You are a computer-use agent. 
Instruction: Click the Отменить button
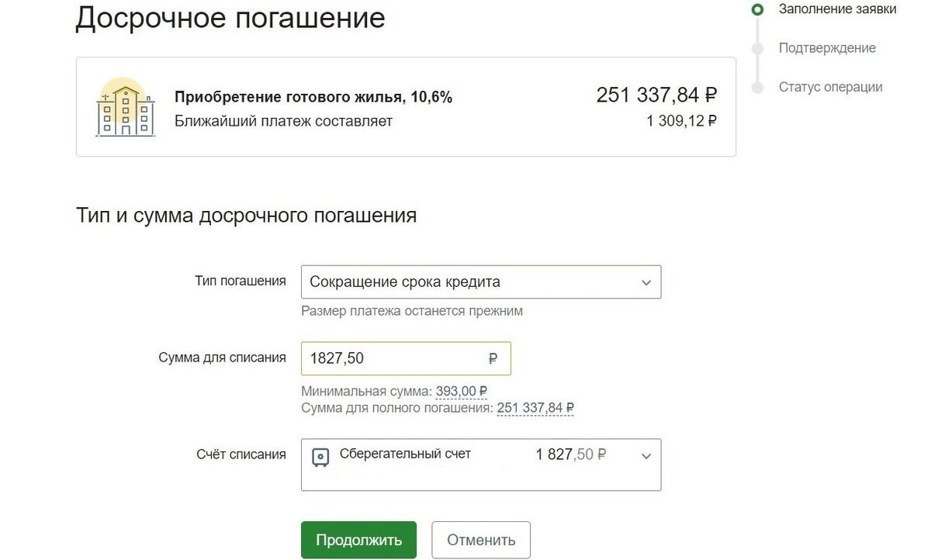click(480, 539)
